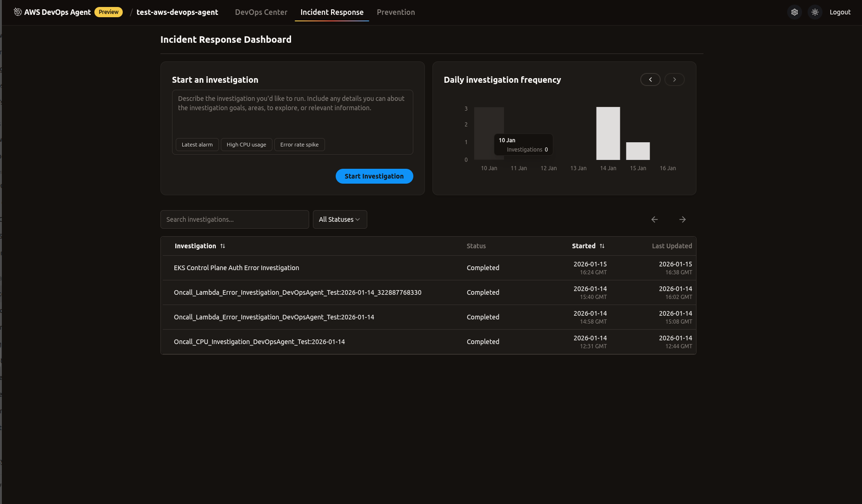Select the Incident Response tab

[332, 12]
